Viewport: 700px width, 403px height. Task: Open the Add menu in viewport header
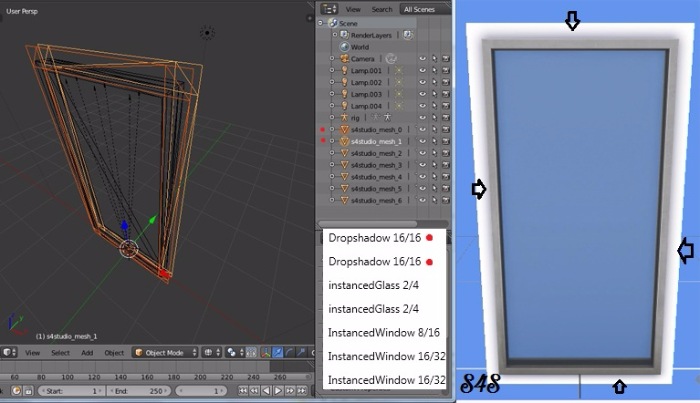pyautogui.click(x=87, y=352)
